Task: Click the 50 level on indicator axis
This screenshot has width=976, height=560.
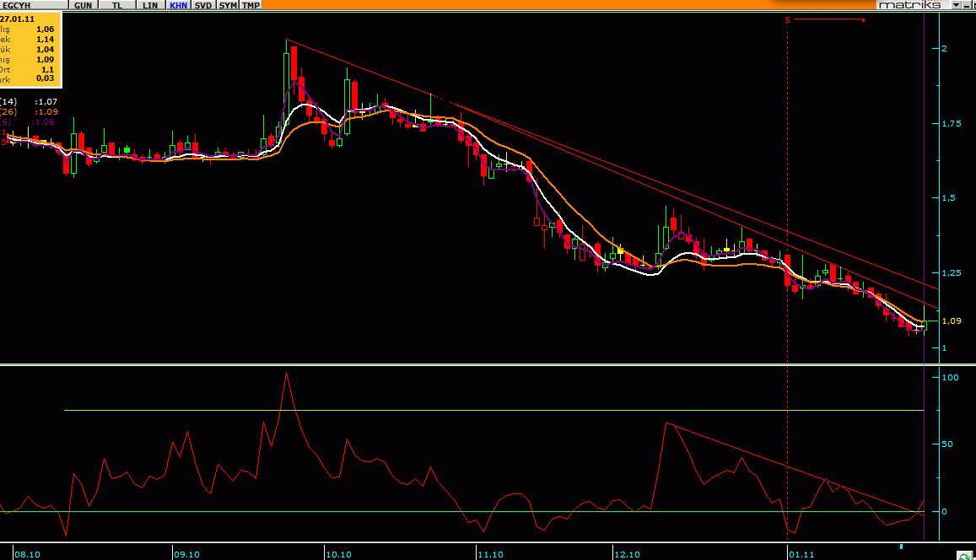Action: tap(947, 444)
